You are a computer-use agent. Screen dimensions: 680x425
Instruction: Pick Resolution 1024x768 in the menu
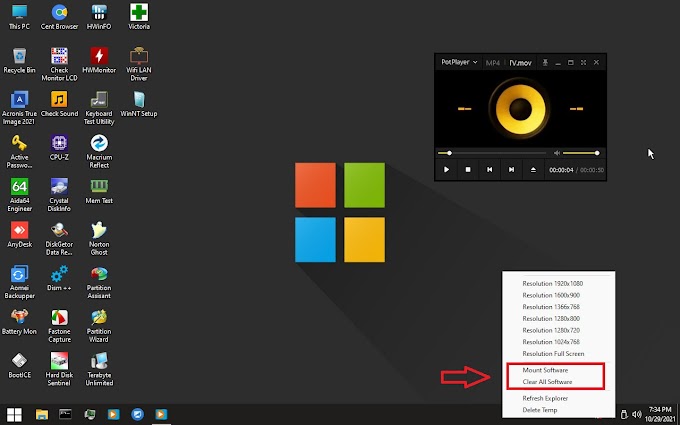(559, 342)
